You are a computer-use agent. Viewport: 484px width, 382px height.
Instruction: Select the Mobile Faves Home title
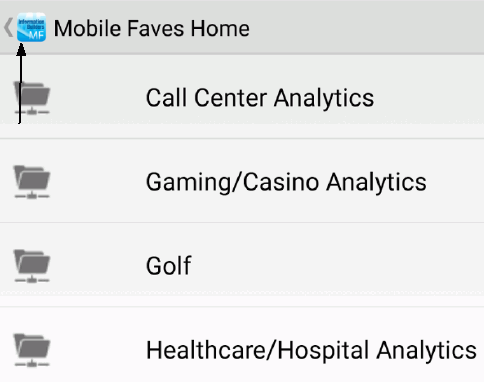coord(152,28)
